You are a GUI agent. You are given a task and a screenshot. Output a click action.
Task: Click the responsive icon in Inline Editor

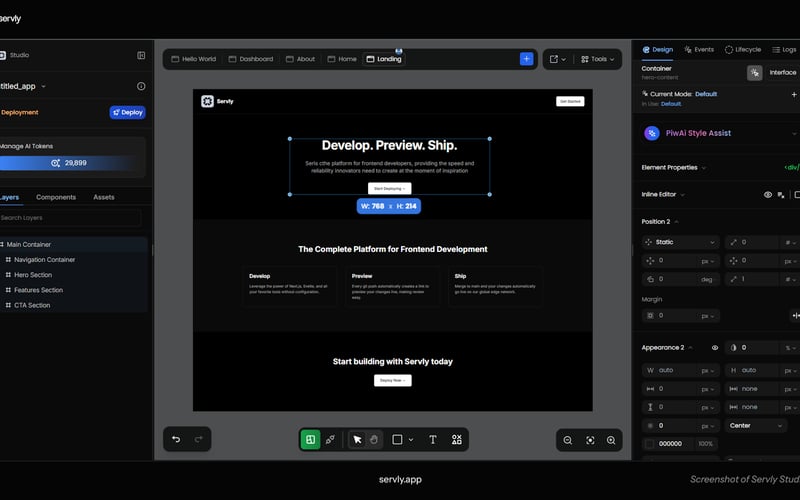pos(781,194)
